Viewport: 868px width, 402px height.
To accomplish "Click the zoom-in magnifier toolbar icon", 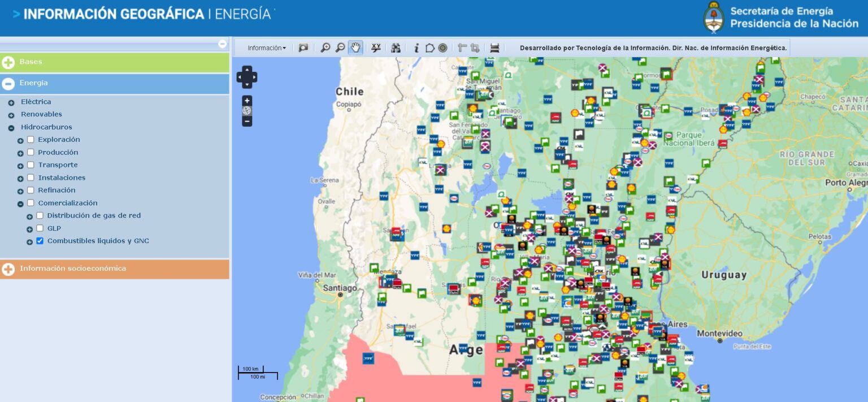I will [325, 48].
